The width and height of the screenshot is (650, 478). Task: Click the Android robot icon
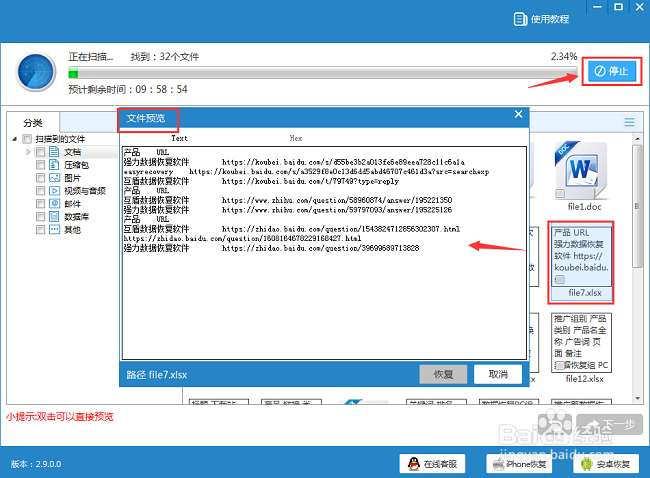point(587,463)
